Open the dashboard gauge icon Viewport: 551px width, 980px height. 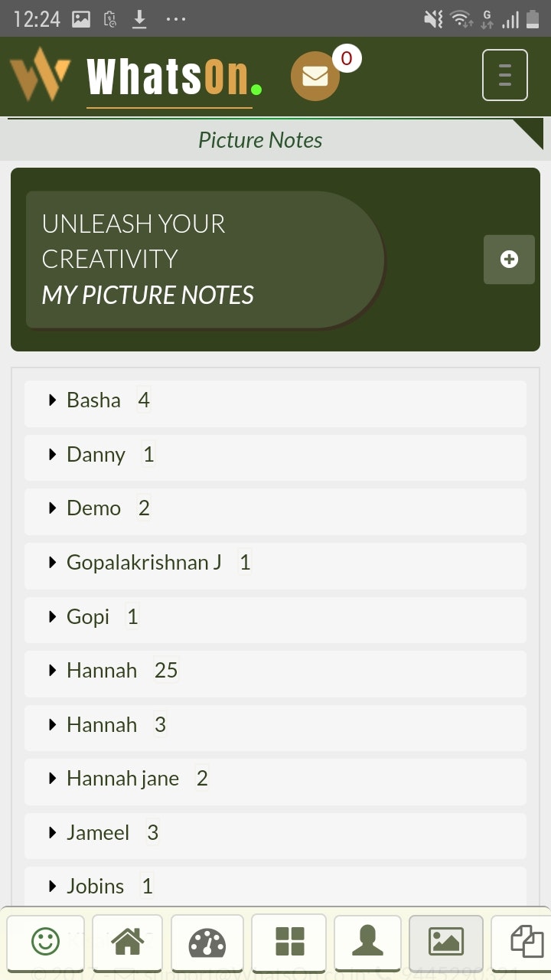(207, 941)
